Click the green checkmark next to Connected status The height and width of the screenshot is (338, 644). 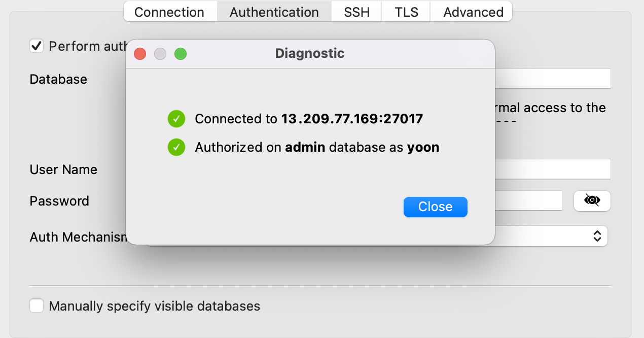[176, 119]
